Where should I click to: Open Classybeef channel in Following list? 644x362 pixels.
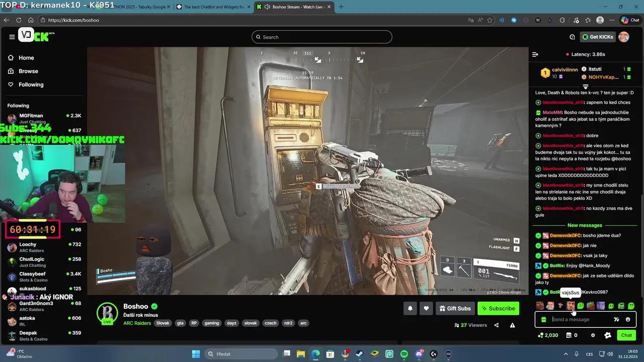[44, 277]
